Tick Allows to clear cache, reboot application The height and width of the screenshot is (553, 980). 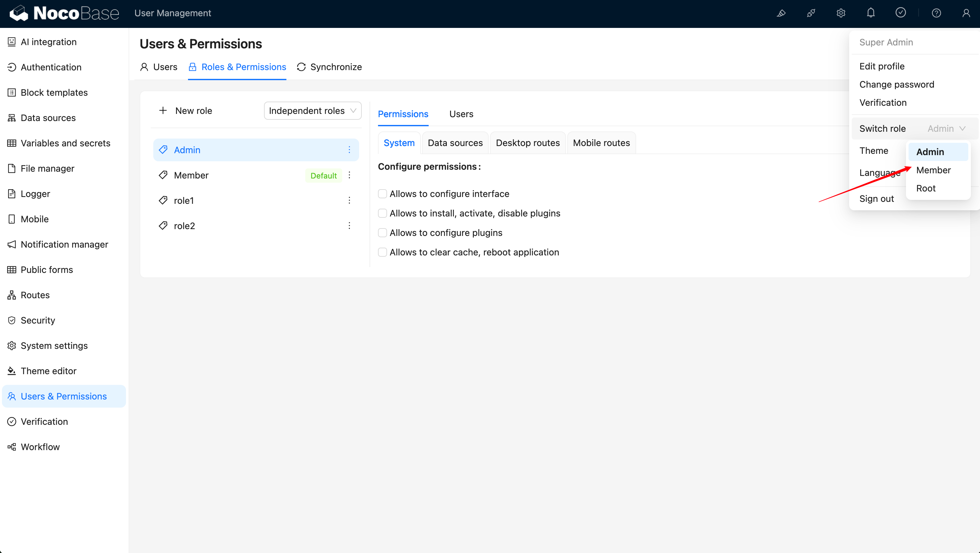tap(382, 252)
